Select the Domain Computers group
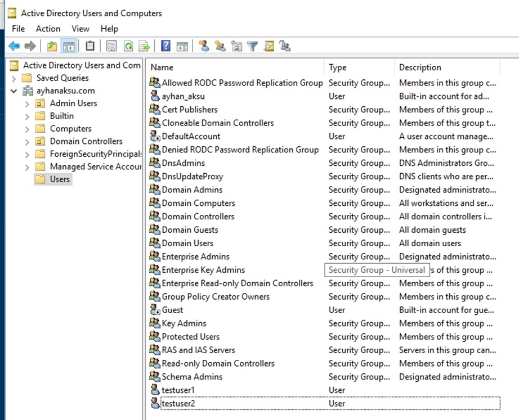The image size is (519, 420). (198, 203)
